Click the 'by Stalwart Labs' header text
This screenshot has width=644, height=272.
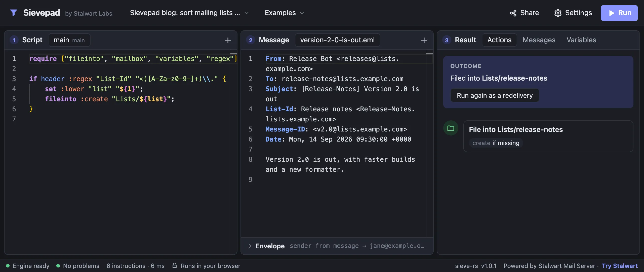[89, 13]
